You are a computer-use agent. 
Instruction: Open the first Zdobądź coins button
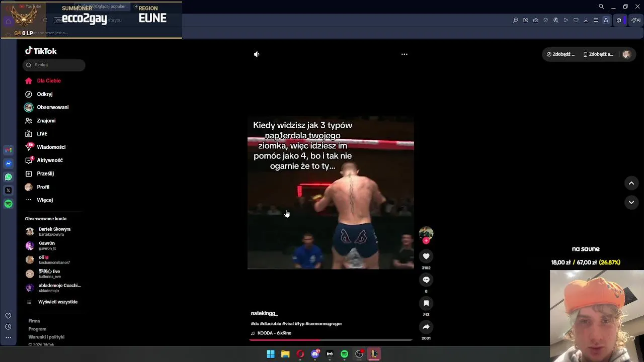tap(561, 54)
